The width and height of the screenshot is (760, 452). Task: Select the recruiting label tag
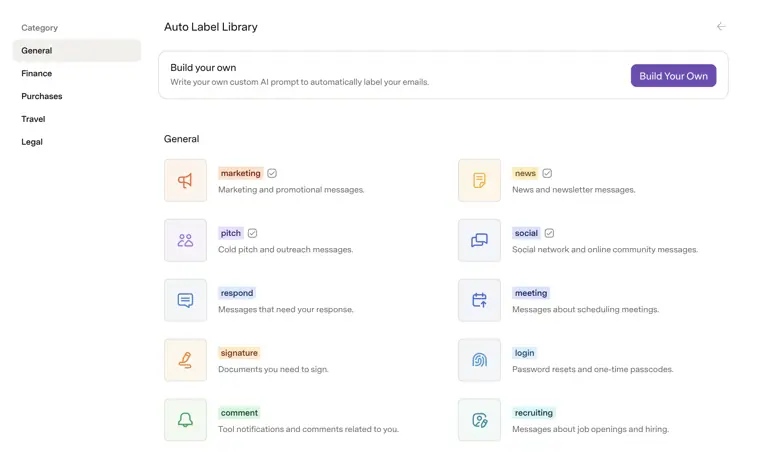[x=534, y=413]
